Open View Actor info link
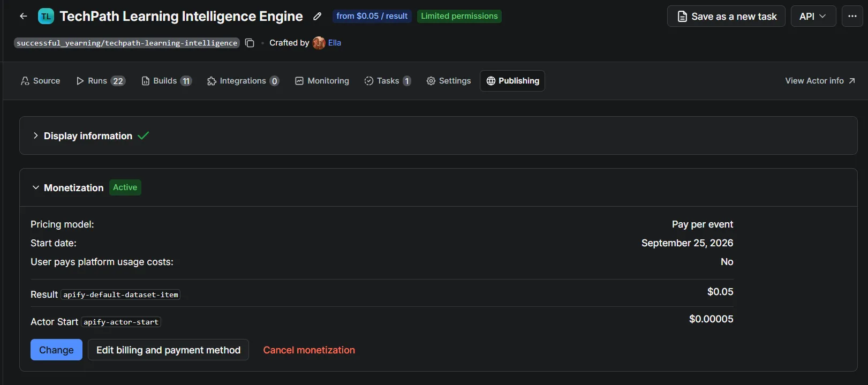The height and width of the screenshot is (385, 868). tap(820, 81)
